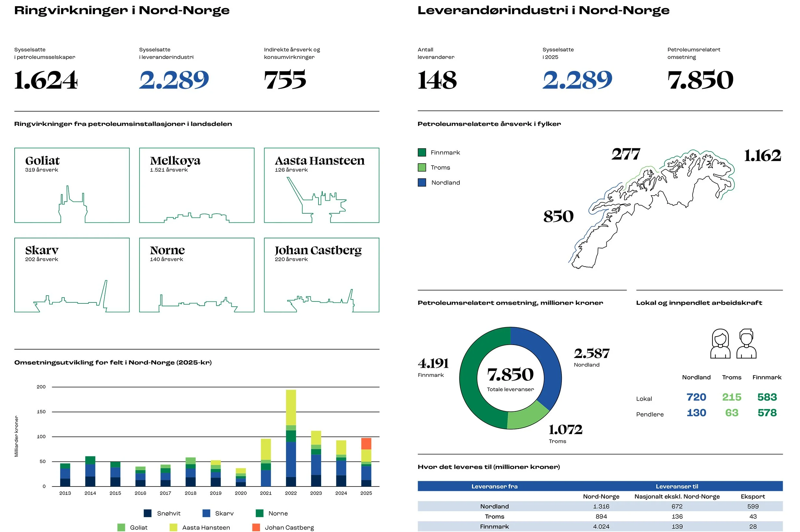The height and width of the screenshot is (532, 800).
Task: Click the Aasta Hansteen platform silhouette
Action: tap(316, 200)
